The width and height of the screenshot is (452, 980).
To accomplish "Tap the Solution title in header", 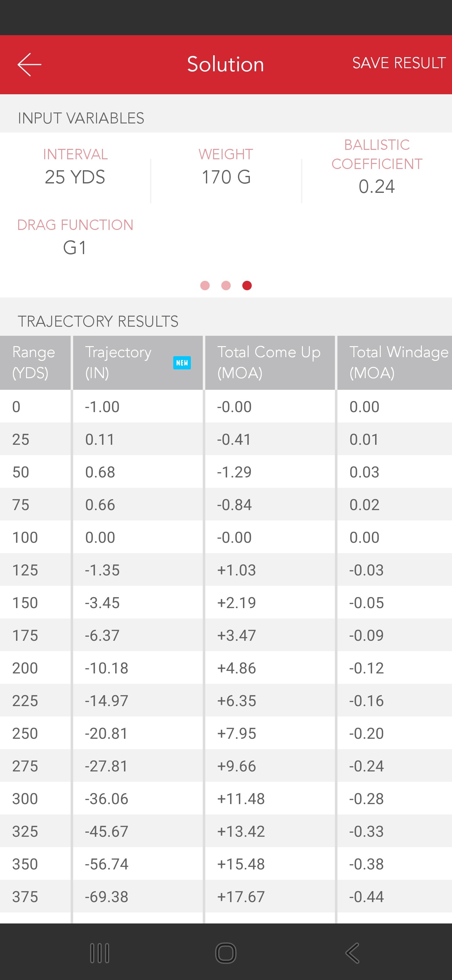I will (225, 64).
